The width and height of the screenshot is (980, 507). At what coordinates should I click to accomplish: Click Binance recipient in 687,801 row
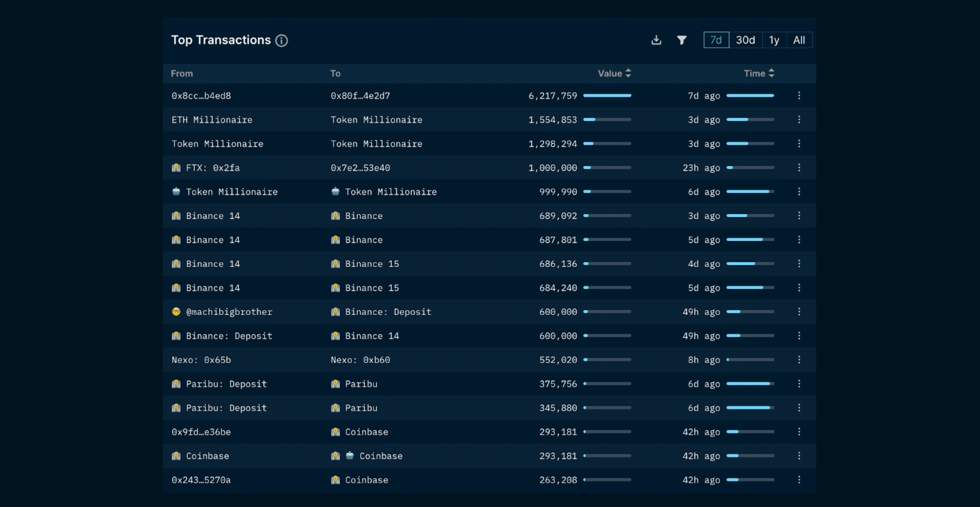click(x=357, y=240)
